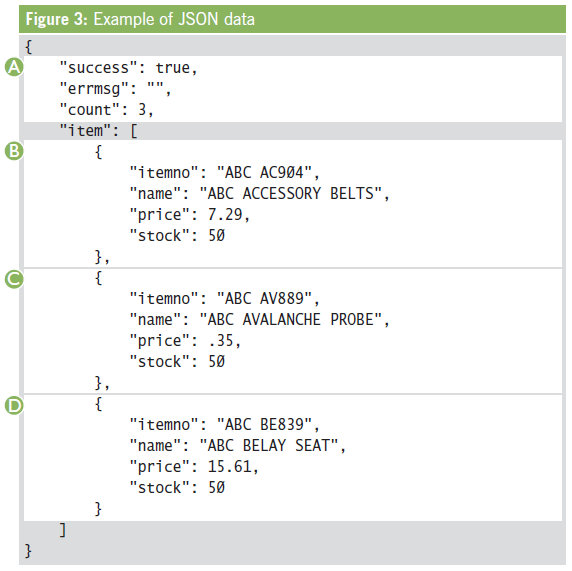
Task: Click the name "ABC BELAY SEAT" line
Action: pos(238,445)
